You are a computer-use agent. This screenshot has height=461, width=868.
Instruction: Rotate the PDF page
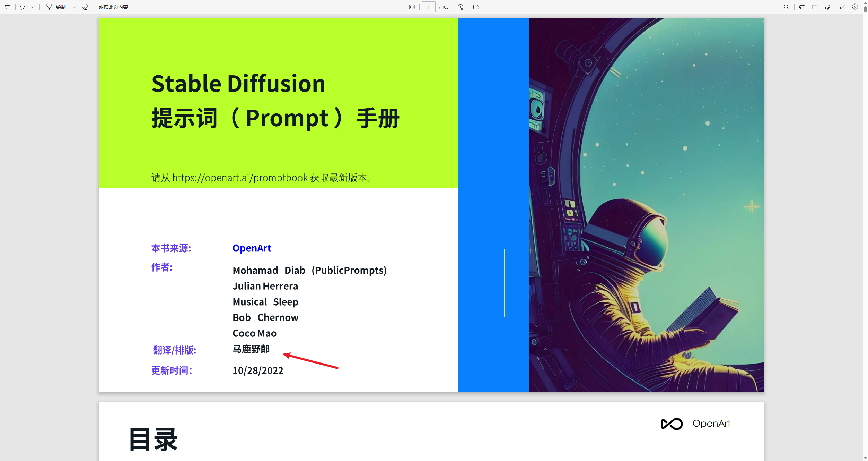click(461, 7)
